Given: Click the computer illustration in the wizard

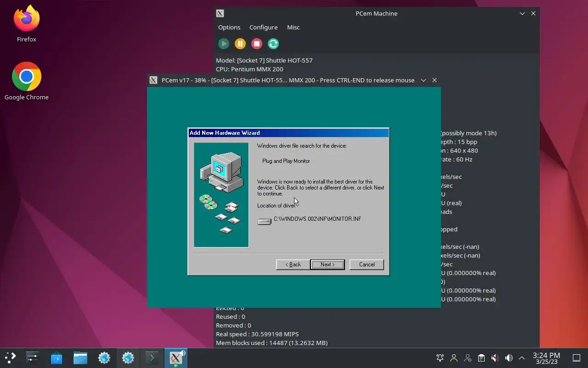Looking at the screenshot, I should 221,195.
